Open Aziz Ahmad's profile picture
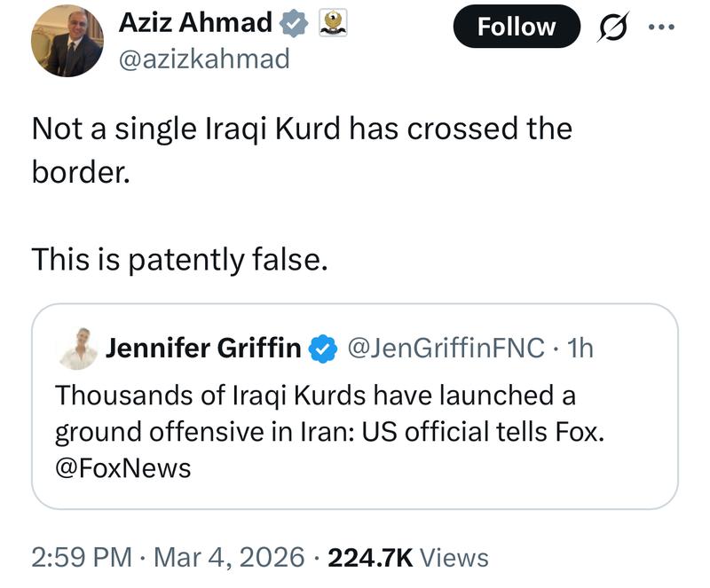710x588 pixels. click(x=67, y=41)
